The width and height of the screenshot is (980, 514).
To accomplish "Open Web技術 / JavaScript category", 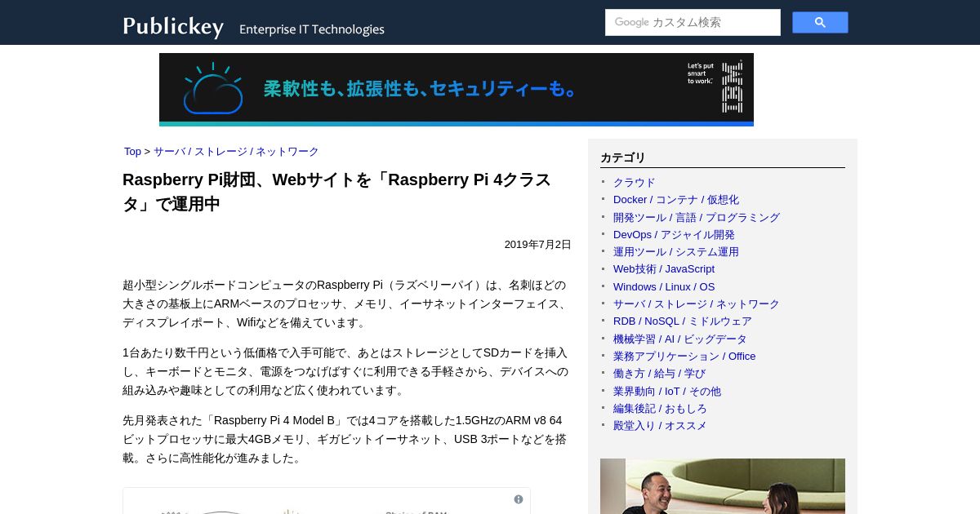I will click(664, 269).
